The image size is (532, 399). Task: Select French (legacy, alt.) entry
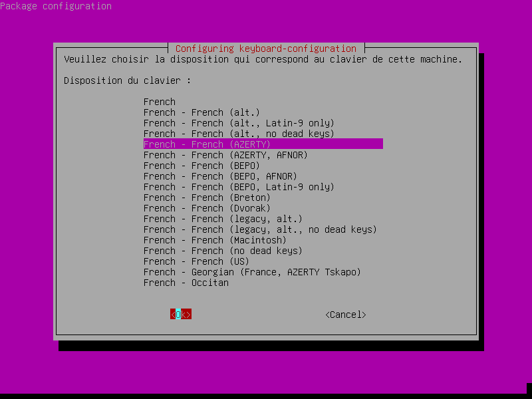point(223,219)
